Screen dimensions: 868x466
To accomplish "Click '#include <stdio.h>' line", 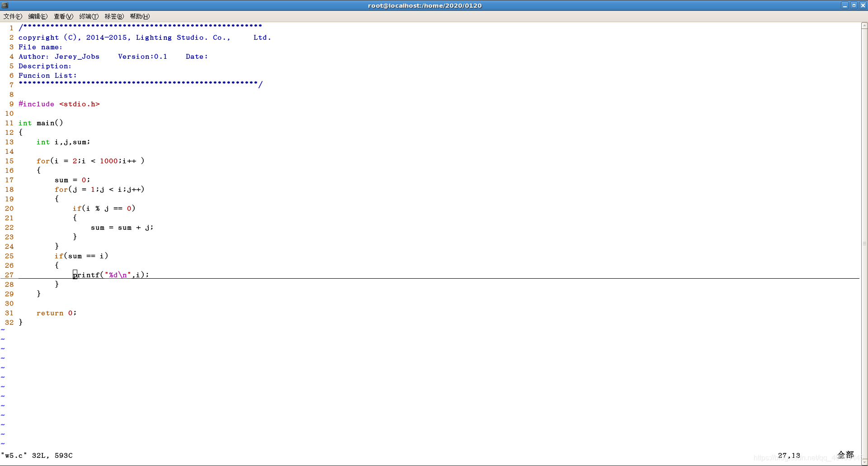I will (x=59, y=104).
